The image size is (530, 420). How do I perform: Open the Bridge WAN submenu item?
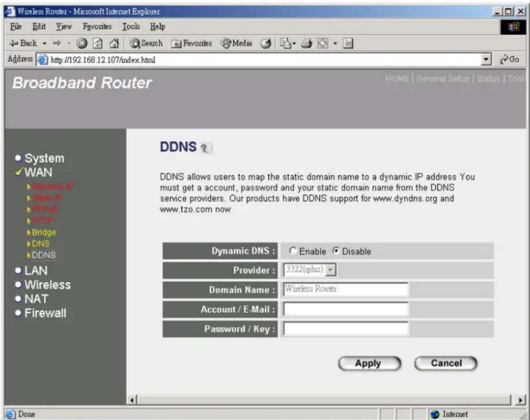pyautogui.click(x=44, y=232)
